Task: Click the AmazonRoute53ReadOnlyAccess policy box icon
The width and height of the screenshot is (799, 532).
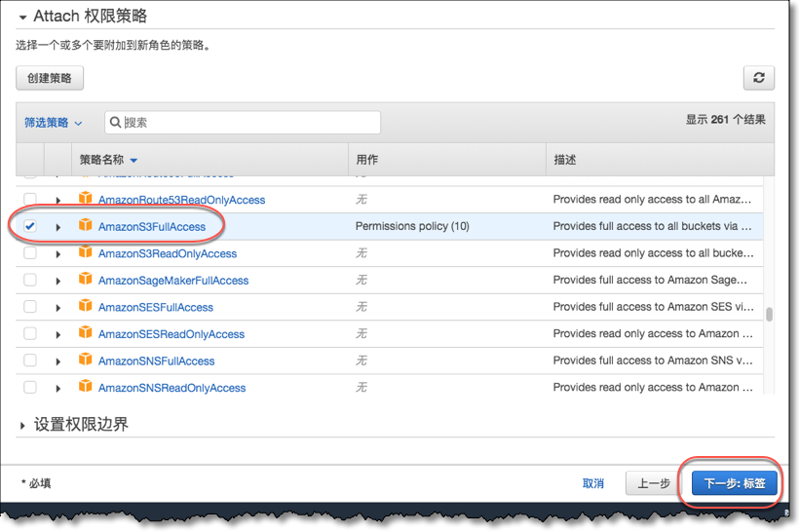Action: (86, 198)
